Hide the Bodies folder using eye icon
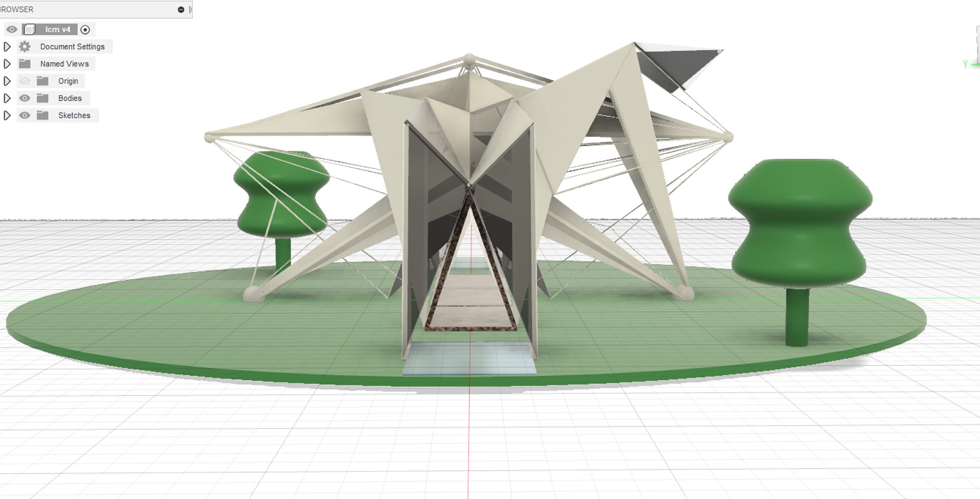Viewport: 980px width, 499px height. [24, 98]
